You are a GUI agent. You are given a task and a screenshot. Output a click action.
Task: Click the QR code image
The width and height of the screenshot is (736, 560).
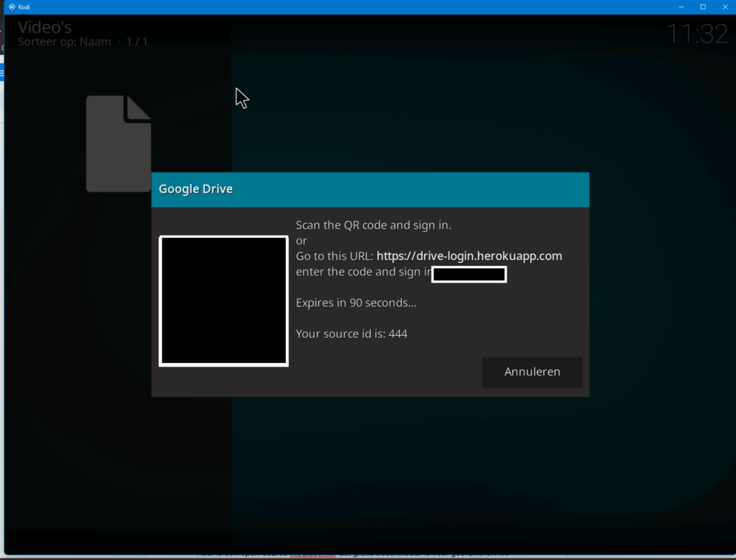224,300
